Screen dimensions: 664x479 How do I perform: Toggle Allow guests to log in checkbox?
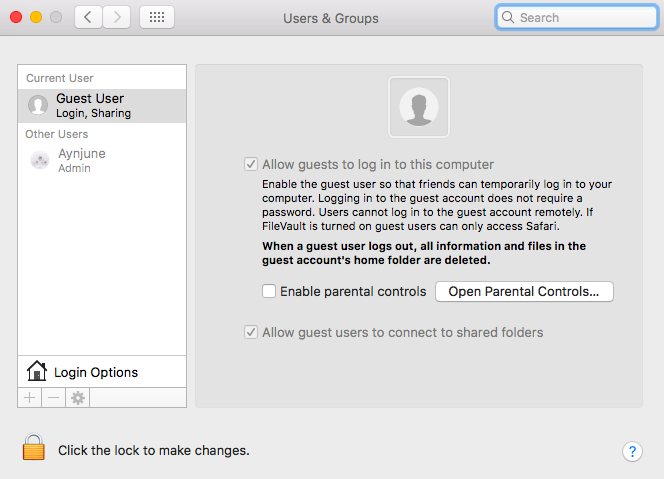[x=251, y=164]
